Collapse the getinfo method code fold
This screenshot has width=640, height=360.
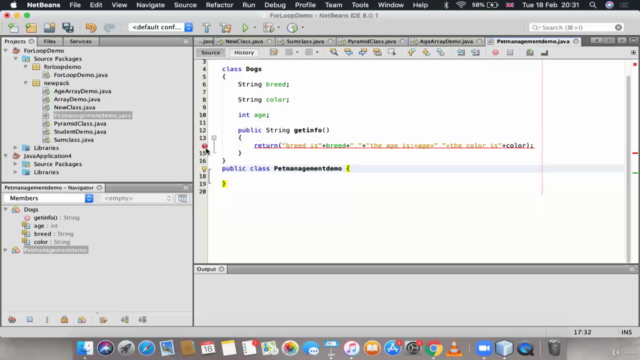tap(214, 138)
